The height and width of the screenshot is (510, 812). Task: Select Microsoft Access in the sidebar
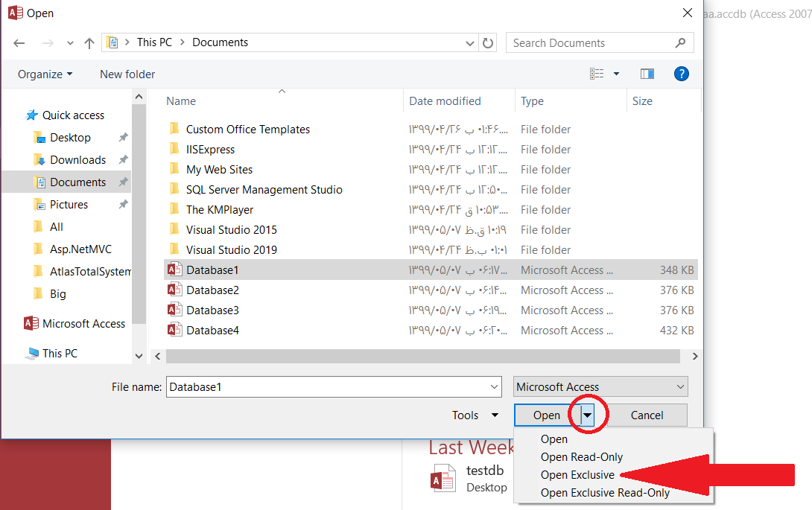(74, 323)
